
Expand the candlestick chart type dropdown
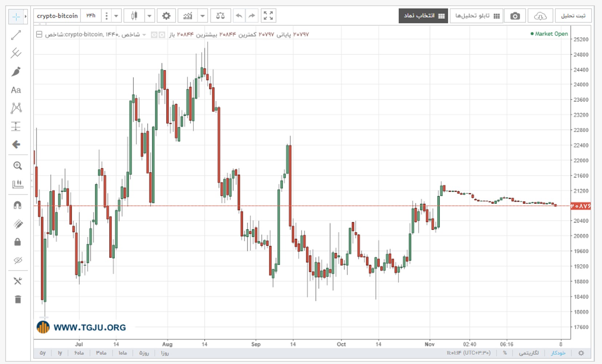click(x=149, y=16)
